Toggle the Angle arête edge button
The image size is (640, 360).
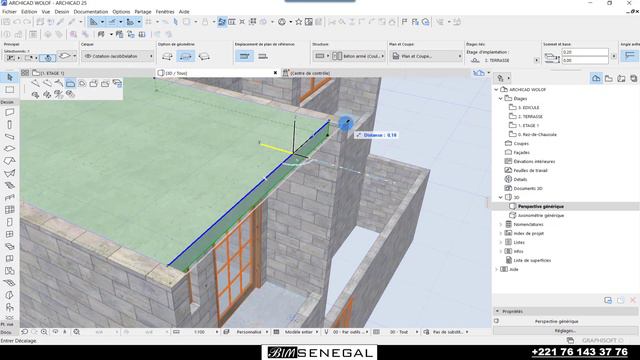point(630,56)
